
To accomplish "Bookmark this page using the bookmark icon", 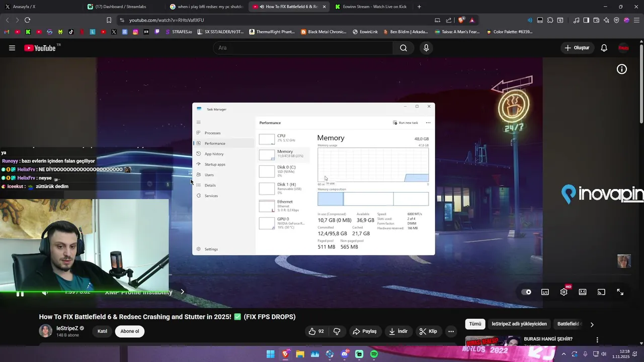I will 109,20.
